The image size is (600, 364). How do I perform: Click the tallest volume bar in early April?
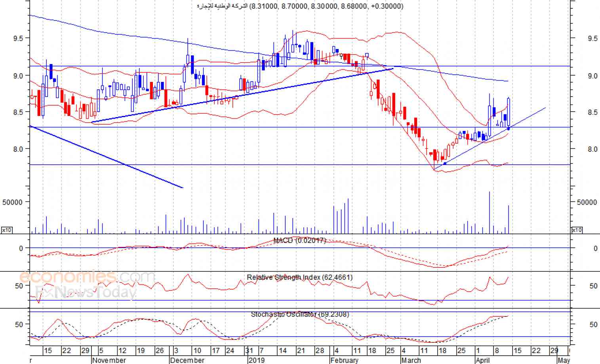(x=490, y=212)
